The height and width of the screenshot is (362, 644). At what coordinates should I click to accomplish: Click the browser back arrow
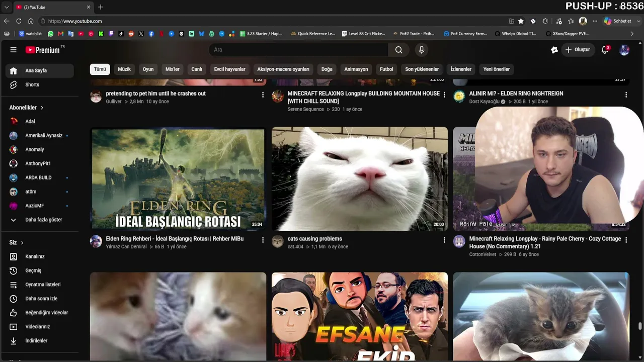(x=7, y=21)
